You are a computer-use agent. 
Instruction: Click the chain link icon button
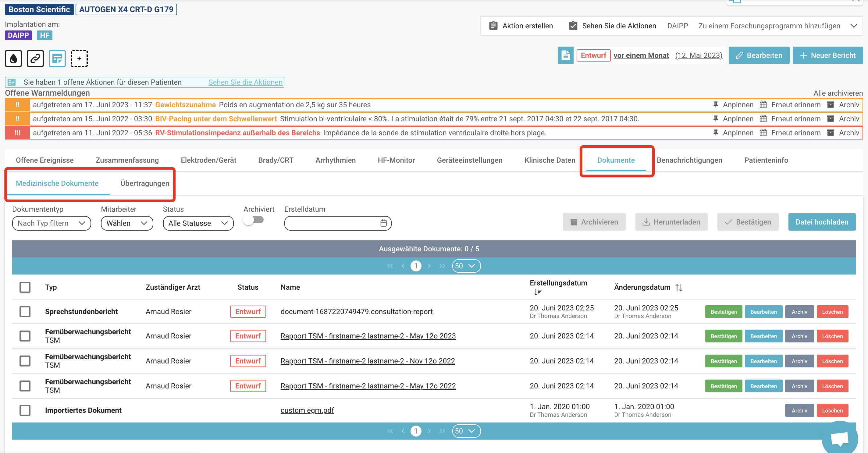[35, 58]
